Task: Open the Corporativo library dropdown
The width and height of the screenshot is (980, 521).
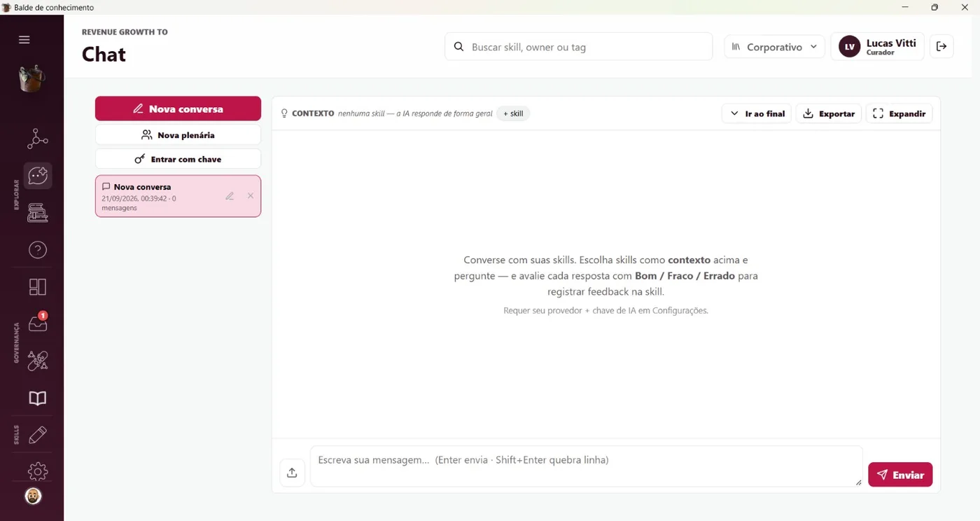Action: click(x=774, y=47)
